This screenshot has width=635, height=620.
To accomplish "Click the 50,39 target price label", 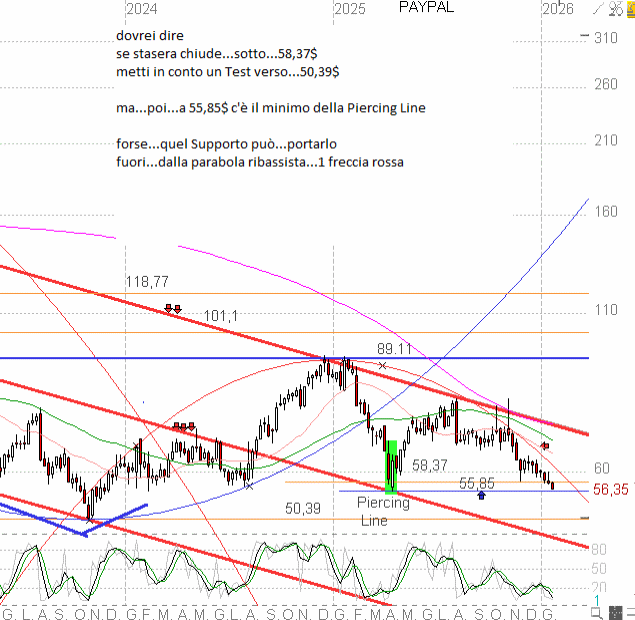I will click(302, 509).
